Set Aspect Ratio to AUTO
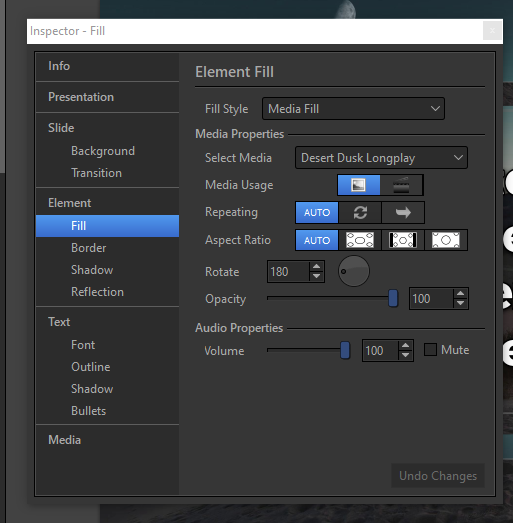The image size is (513, 523). coord(317,240)
